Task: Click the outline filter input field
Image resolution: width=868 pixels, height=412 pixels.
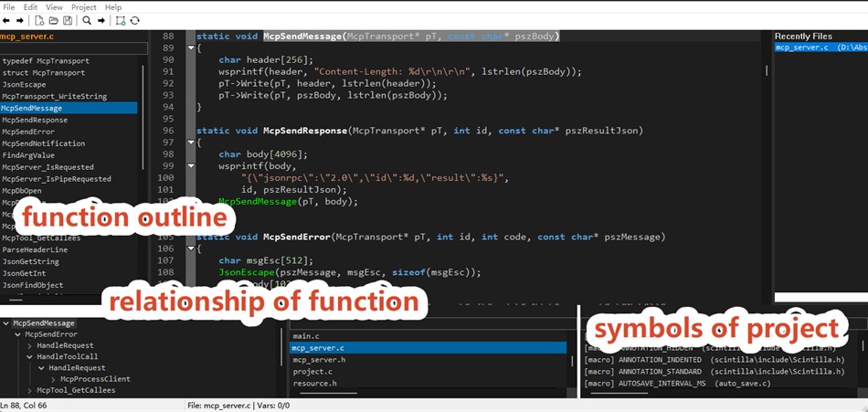Action: 74,48
